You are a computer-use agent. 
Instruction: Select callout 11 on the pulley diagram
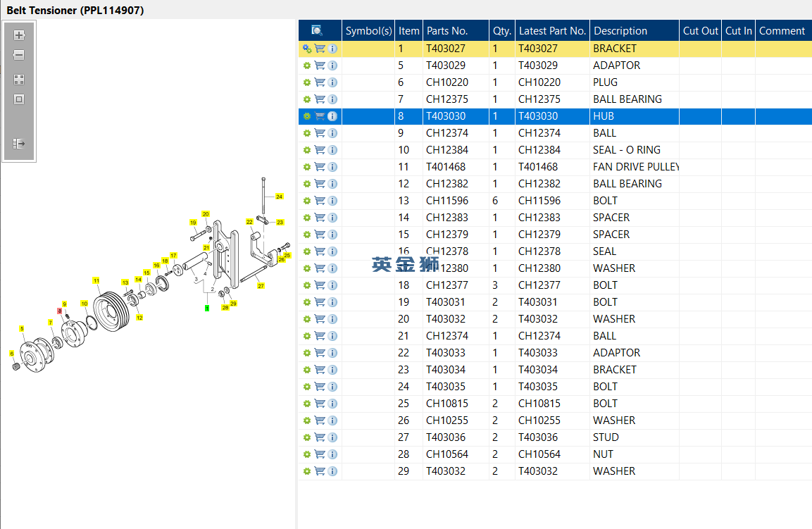coord(96,280)
